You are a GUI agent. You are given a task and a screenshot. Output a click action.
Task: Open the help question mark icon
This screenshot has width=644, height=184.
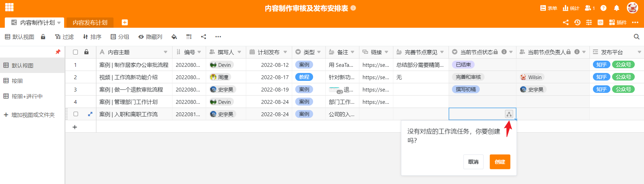point(604,8)
